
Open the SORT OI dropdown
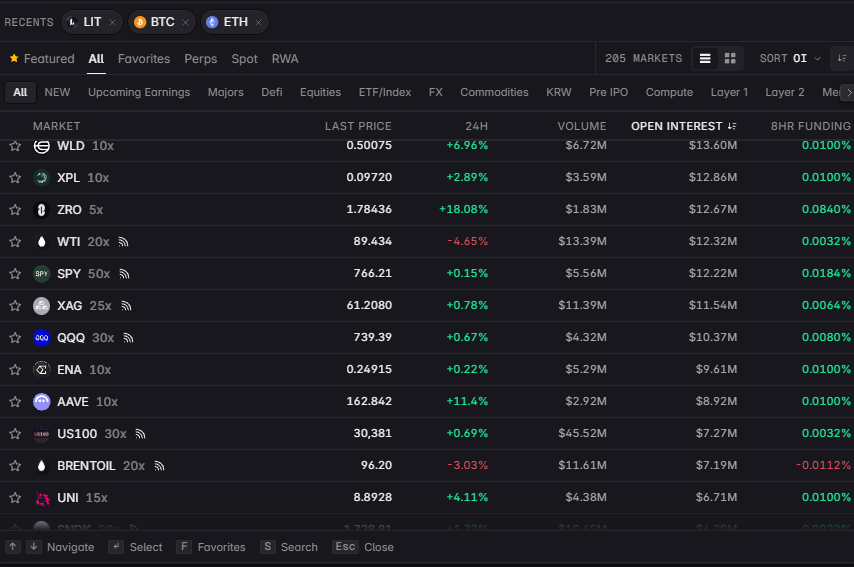pyautogui.click(x=790, y=58)
